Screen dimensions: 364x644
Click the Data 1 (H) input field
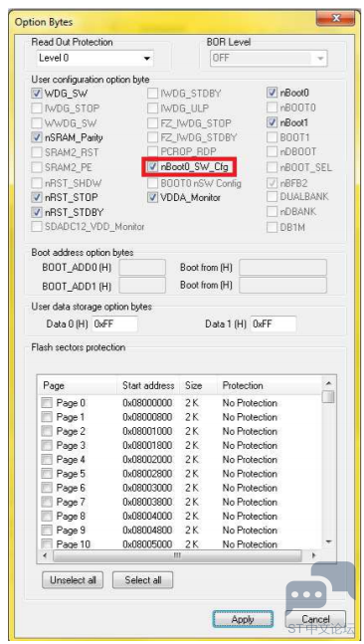(x=273, y=324)
